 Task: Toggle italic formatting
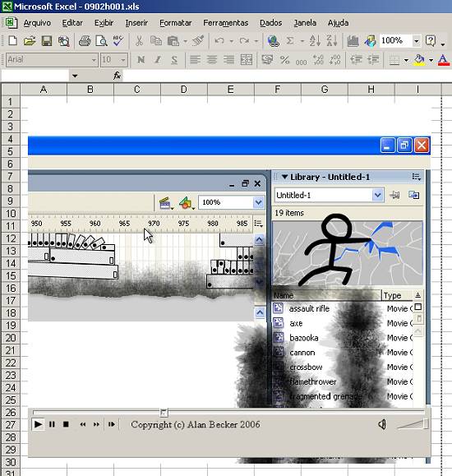click(x=158, y=59)
